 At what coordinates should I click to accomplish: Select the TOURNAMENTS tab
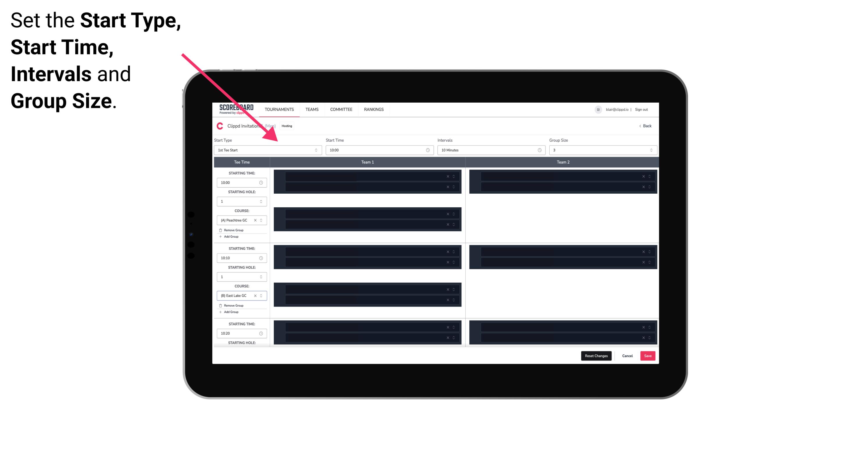click(280, 109)
